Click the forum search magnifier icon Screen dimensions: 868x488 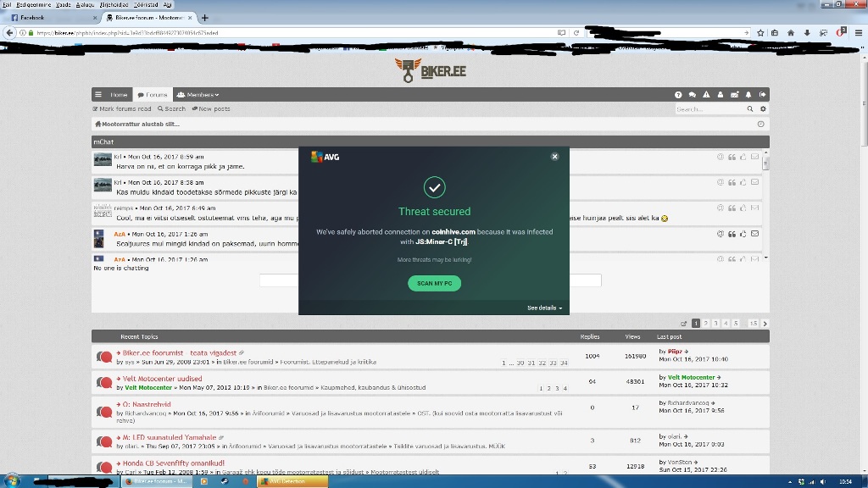[750, 109]
